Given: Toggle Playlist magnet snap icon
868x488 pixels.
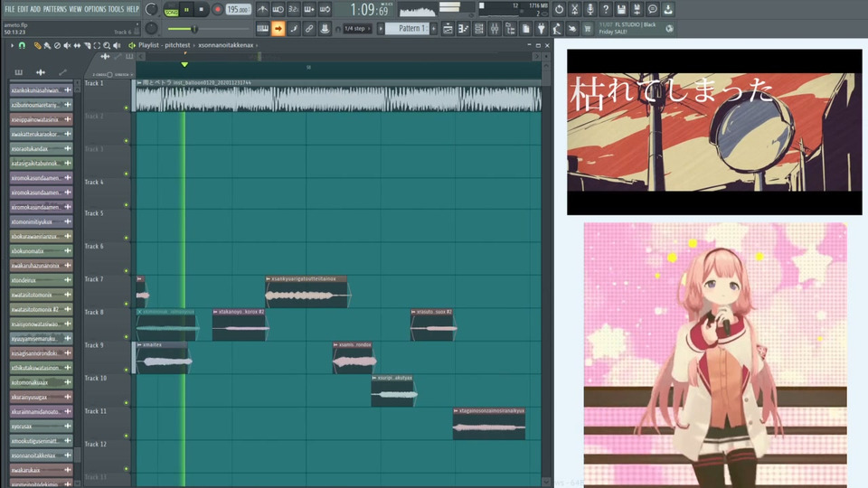Looking at the screenshot, I should point(22,45).
